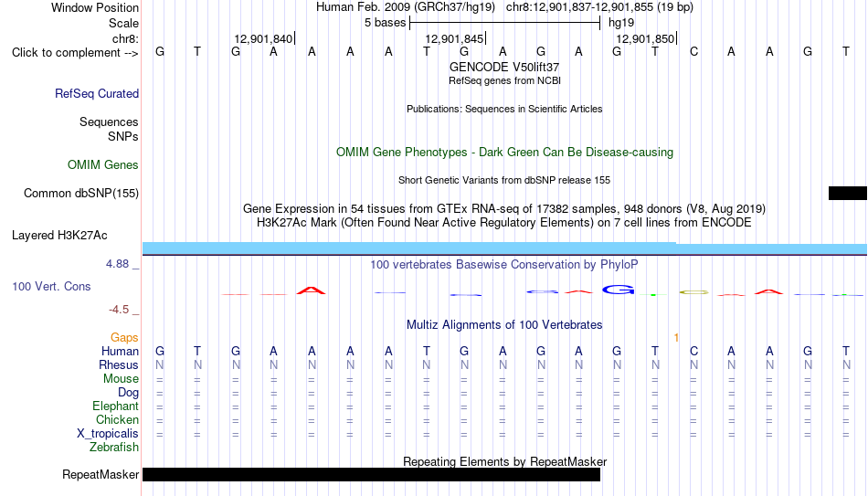
Task: Click the 4.88 PhyloP maximum value
Action: (x=118, y=264)
